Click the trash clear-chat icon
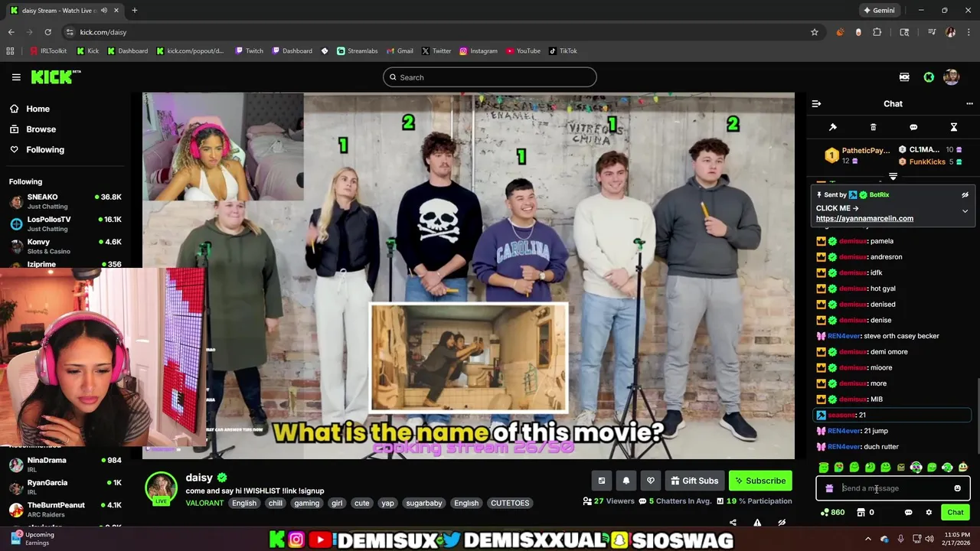This screenshot has width=980, height=551. [873, 127]
